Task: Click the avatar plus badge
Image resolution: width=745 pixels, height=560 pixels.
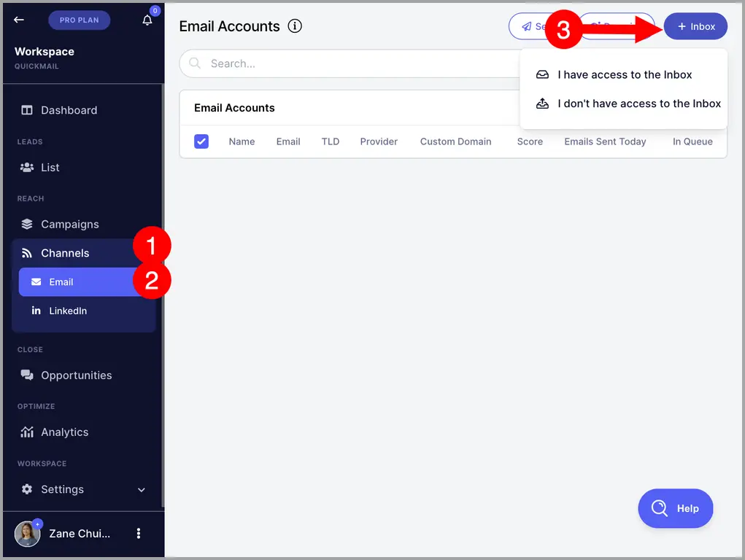Action: 37,524
